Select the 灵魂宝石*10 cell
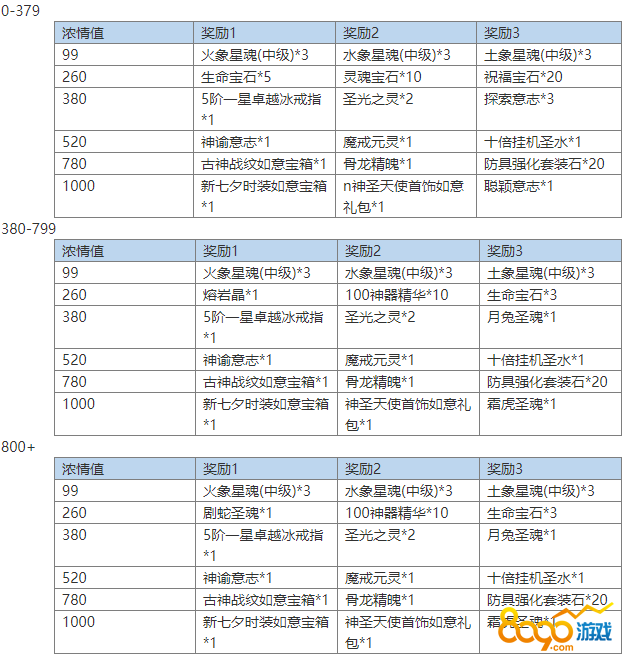The height and width of the screenshot is (656, 624). click(x=382, y=76)
